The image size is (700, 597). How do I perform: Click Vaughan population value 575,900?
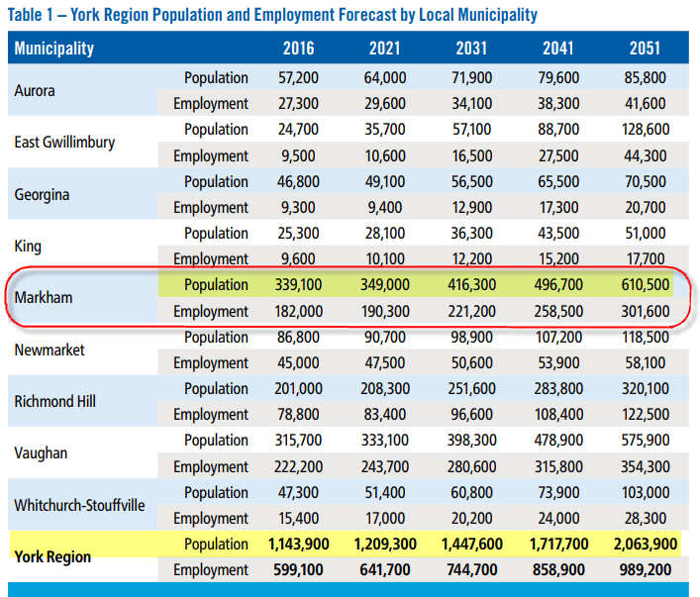click(x=646, y=441)
